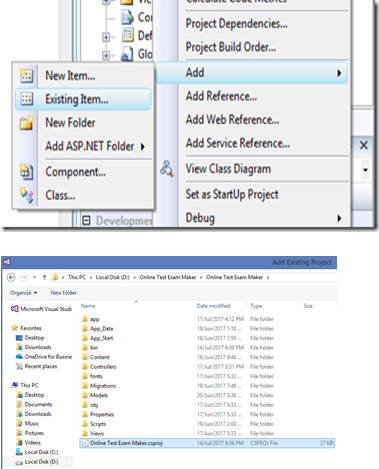
Task: Select Recent places in sidebar
Action: (36, 366)
